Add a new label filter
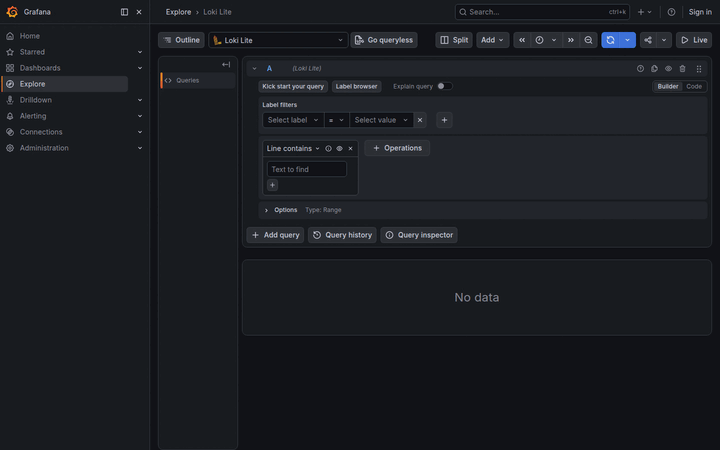Image resolution: width=720 pixels, height=450 pixels. [444, 120]
